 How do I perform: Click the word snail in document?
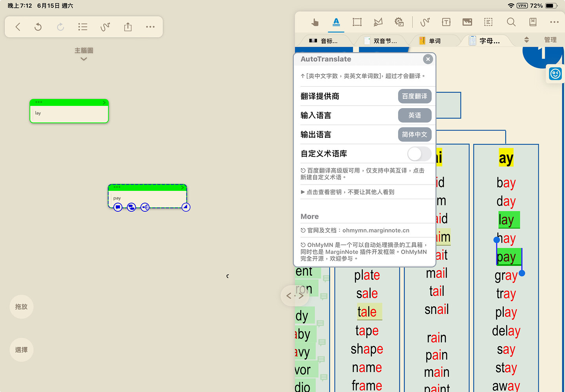click(437, 309)
